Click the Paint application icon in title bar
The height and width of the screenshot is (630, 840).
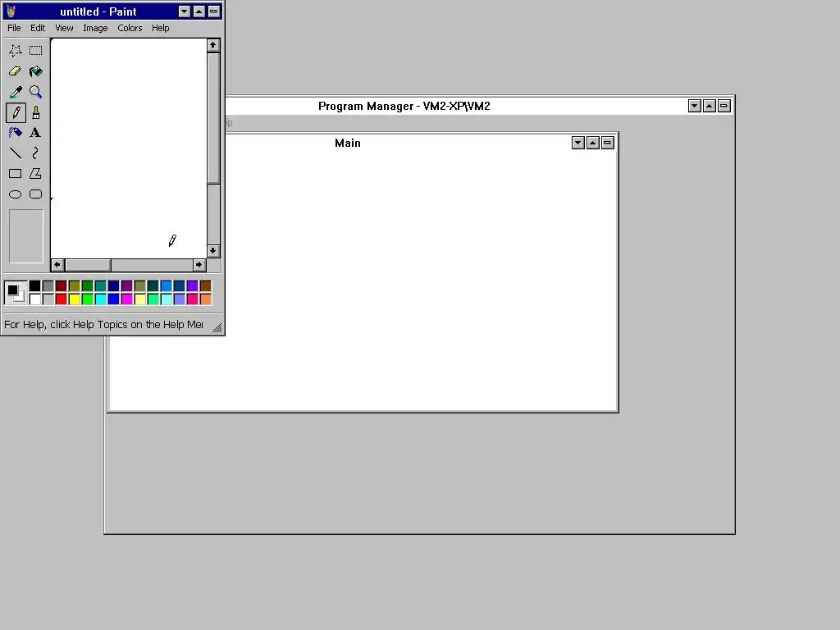pos(11,11)
